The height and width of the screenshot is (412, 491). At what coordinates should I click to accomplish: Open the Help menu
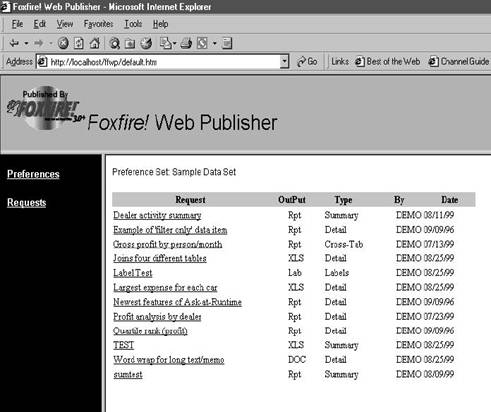(160, 24)
